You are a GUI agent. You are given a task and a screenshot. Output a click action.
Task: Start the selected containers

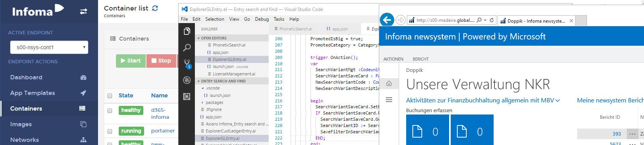[131, 61]
